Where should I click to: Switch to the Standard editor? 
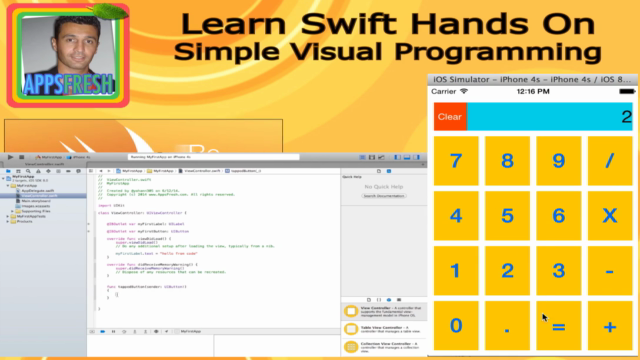362,157
